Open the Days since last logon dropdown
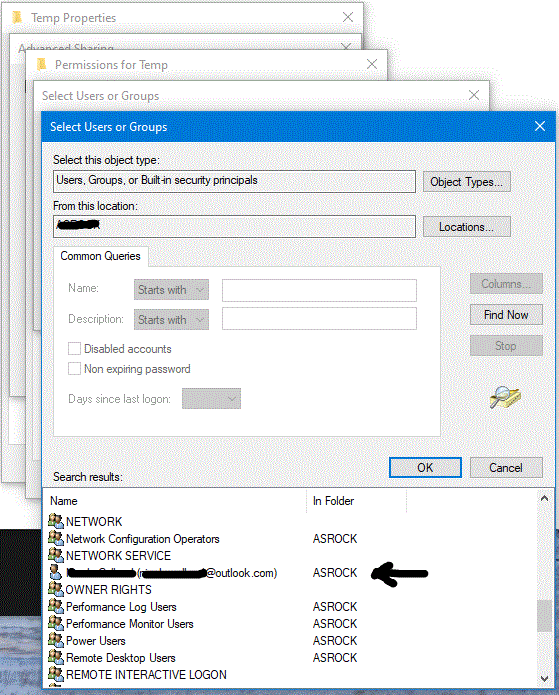 point(211,398)
